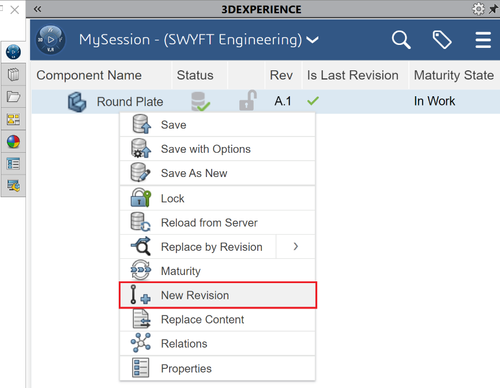Click the Replace Content document icon
This screenshot has height=388, width=500.
click(x=141, y=319)
